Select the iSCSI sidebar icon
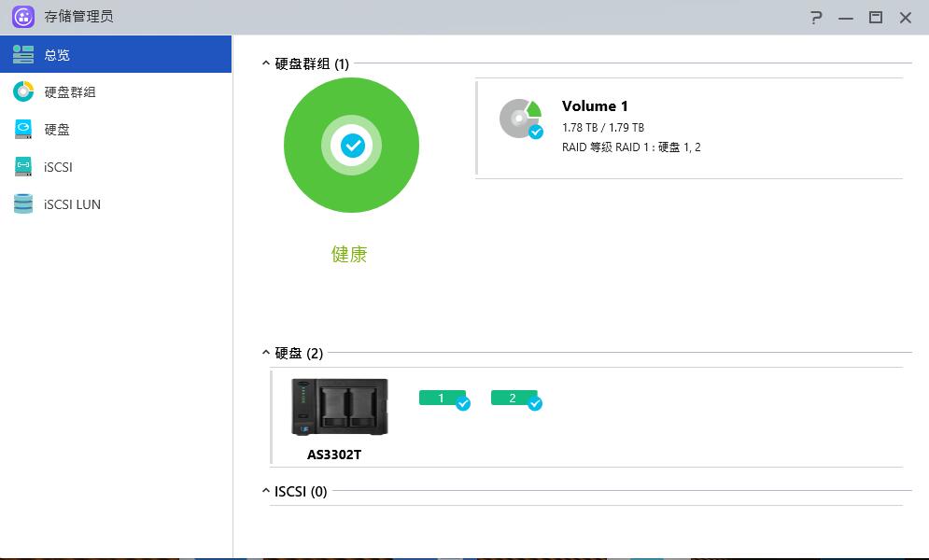 pyautogui.click(x=21, y=166)
